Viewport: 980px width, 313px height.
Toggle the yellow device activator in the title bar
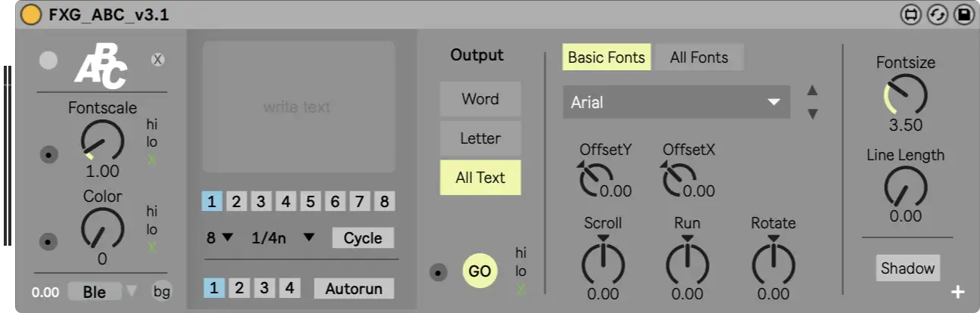pos(30,15)
